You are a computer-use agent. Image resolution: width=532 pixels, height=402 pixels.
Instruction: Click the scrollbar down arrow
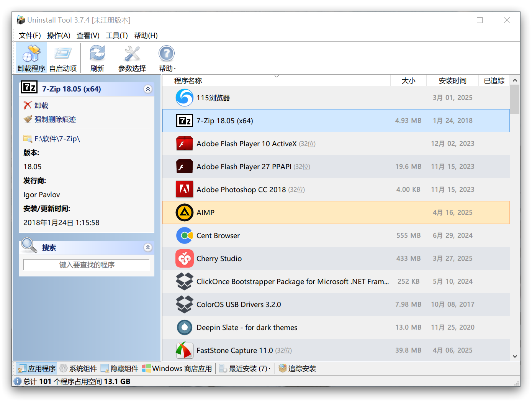pos(515,356)
